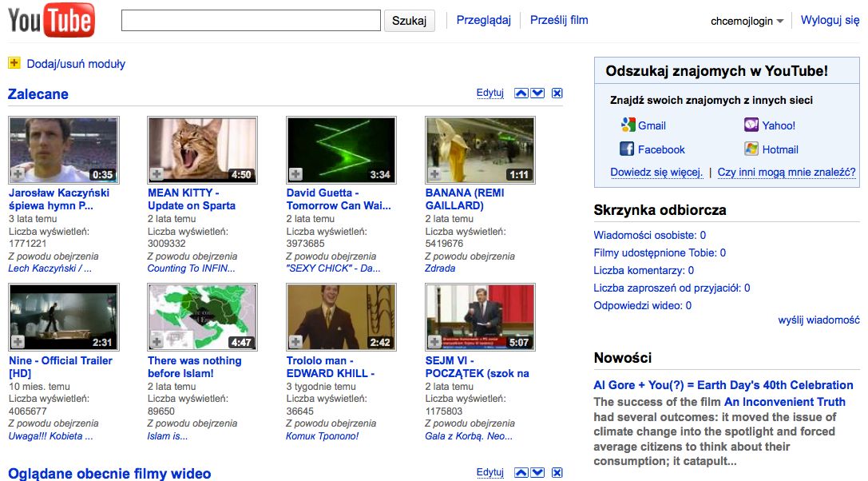The image size is (868, 481).
Task: Add There was nothing before Islam to queue
Action: pyautogui.click(x=157, y=341)
